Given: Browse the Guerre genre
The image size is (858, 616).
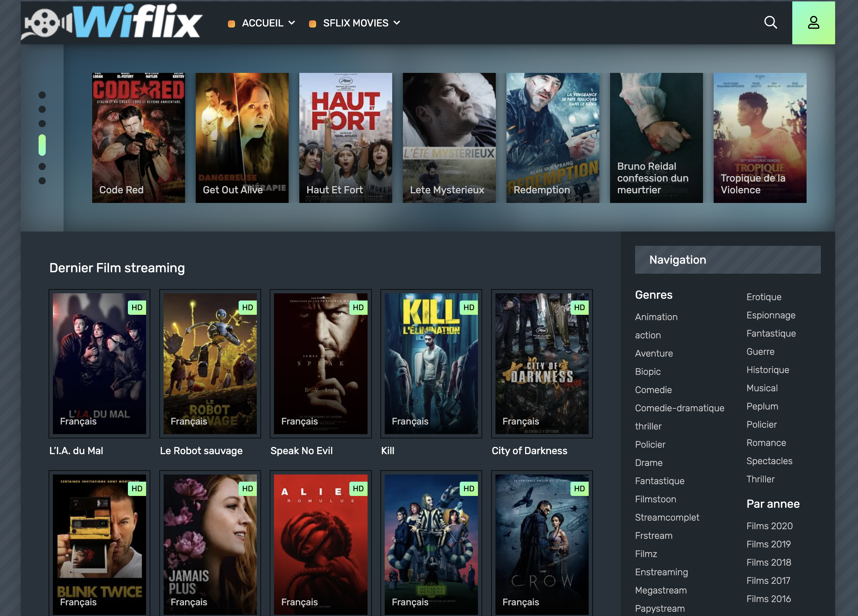Looking at the screenshot, I should tap(760, 352).
